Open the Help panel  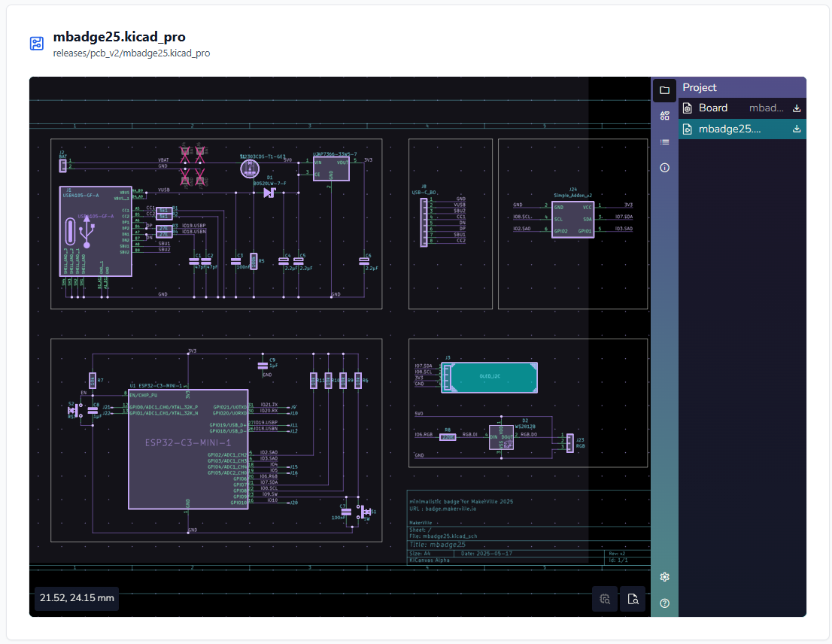664,603
